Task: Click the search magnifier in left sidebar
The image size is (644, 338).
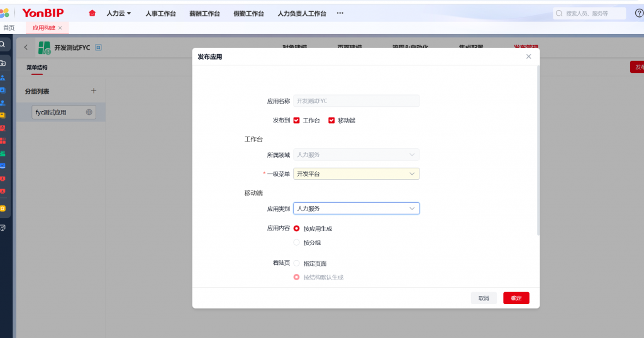Action: [x=3, y=45]
